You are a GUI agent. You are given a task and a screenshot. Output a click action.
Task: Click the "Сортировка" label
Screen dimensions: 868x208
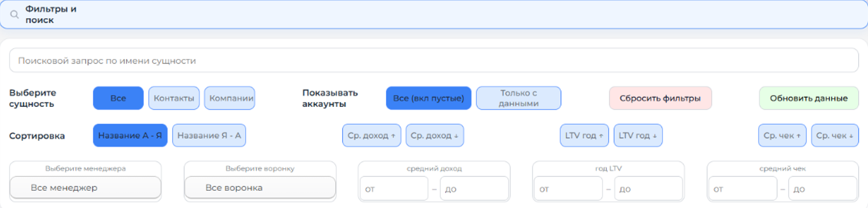37,136
